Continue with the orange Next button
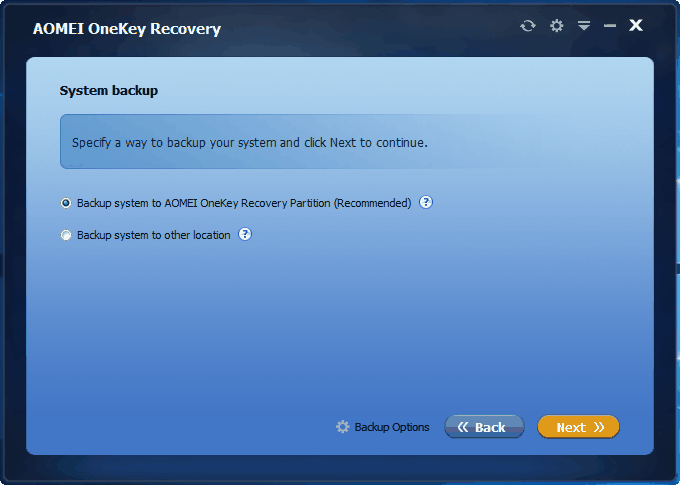Image resolution: width=680 pixels, height=485 pixels. [x=578, y=427]
